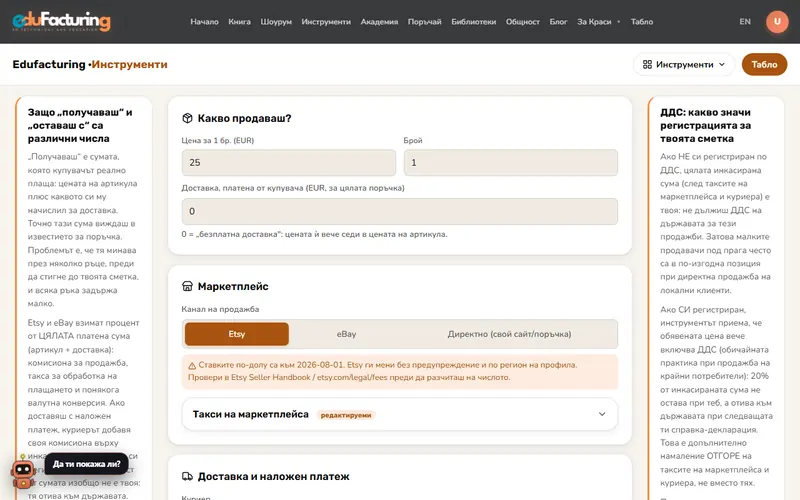Click the "Да ти покажа ли?" bubble
The height and width of the screenshot is (500, 800).
[x=86, y=464]
